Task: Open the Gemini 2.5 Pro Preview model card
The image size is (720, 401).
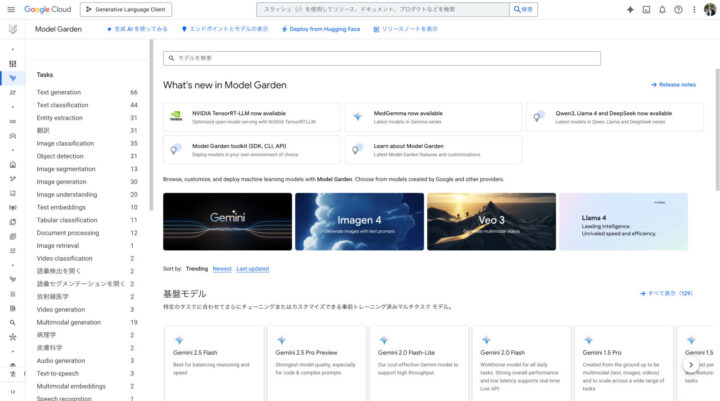Action: (x=317, y=364)
